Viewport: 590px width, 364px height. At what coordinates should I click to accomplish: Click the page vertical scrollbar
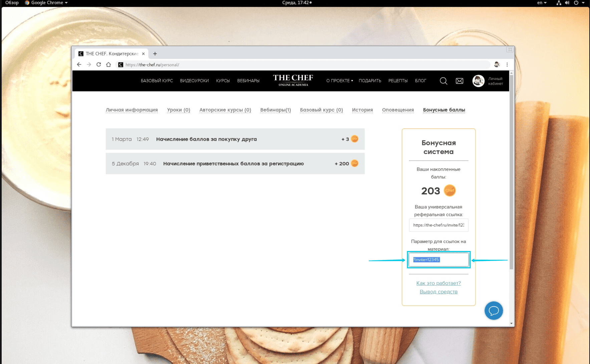click(x=512, y=172)
